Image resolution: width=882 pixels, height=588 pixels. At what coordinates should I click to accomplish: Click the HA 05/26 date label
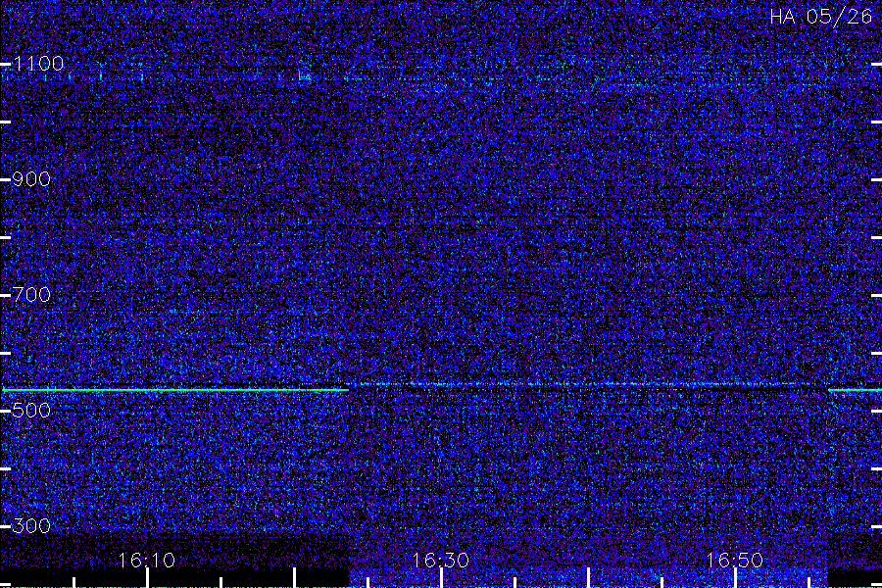tap(820, 17)
